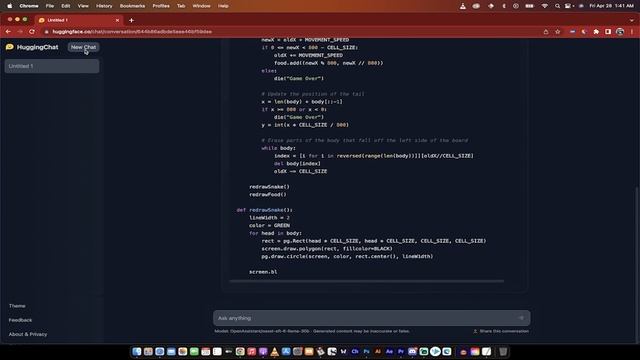Click the horizontal scrollbar under the code block
The height and width of the screenshot is (360, 640).
click(367, 281)
